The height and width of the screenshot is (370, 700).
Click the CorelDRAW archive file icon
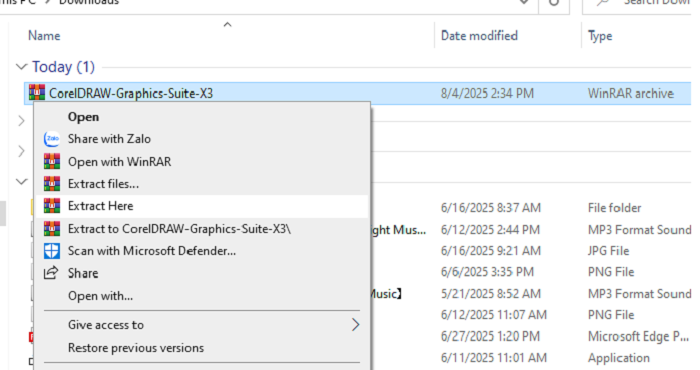37,92
